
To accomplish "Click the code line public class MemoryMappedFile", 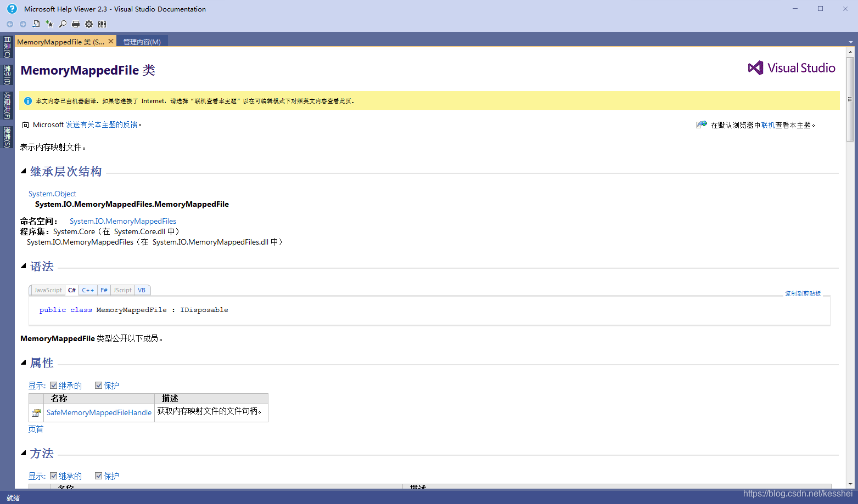I will (x=134, y=310).
